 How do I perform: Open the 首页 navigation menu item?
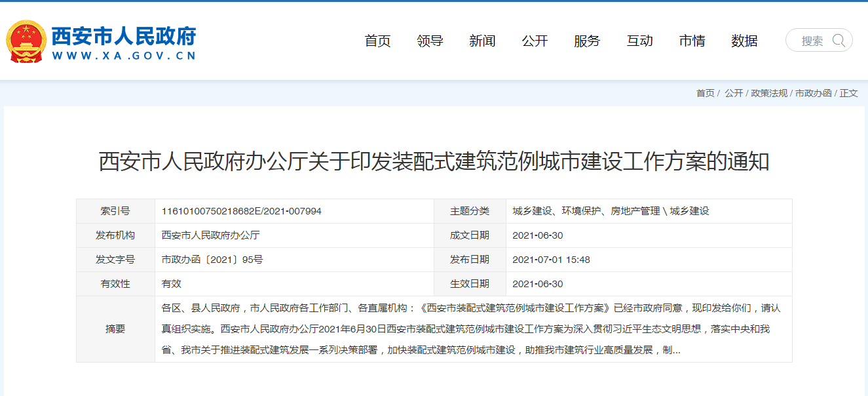click(377, 41)
